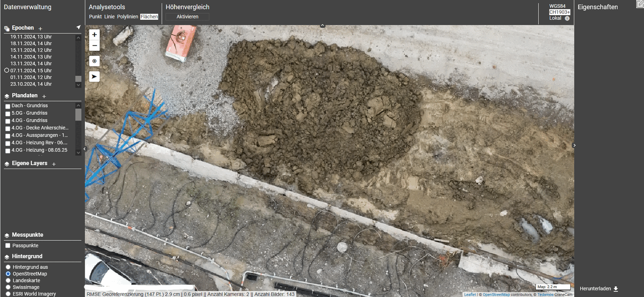The height and width of the screenshot is (297, 644).
Task: Collapse the right properties panel chevron
Action: (x=574, y=145)
